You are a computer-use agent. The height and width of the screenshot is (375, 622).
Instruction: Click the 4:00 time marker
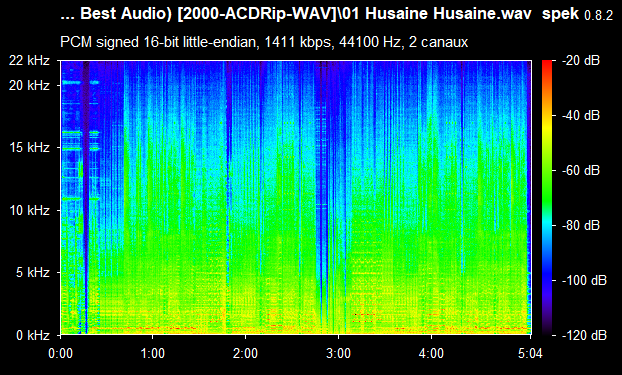coord(431,353)
